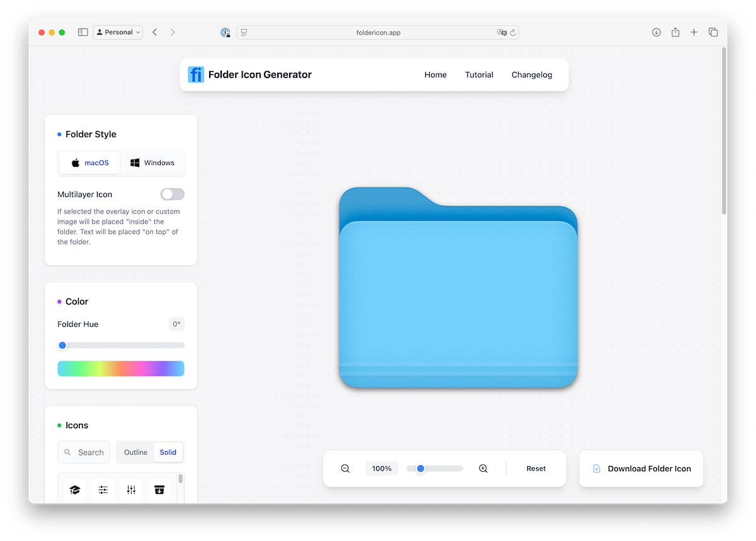The image size is (756, 541).
Task: Adjust the Folder Hue slider
Action: [x=62, y=345]
